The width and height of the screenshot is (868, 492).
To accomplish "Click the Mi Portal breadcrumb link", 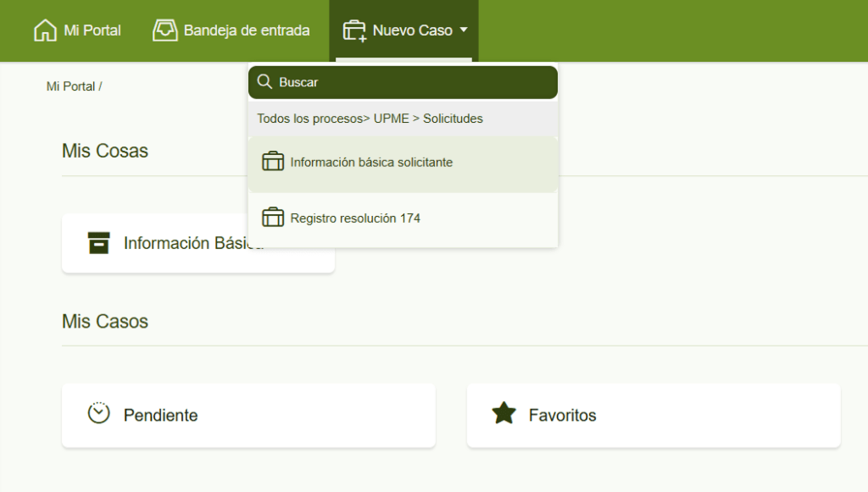I will click(70, 86).
